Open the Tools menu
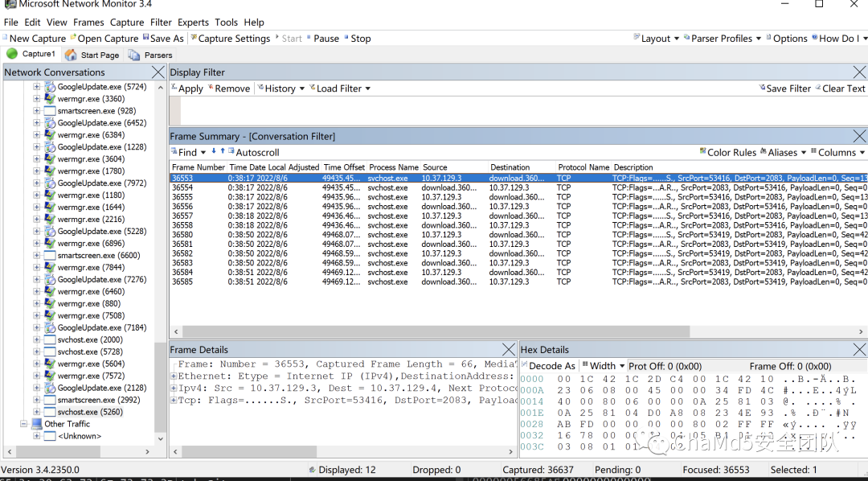Screen dimensions: 868x481 point(226,23)
